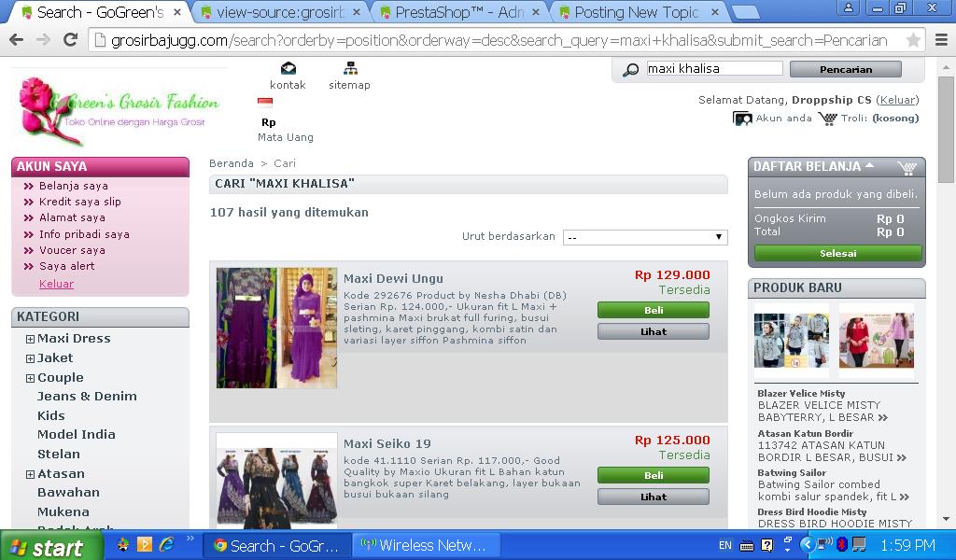Viewport: 956px width, 560px height.
Task: Click red top thumbnail in Produk Baru
Action: [876, 341]
